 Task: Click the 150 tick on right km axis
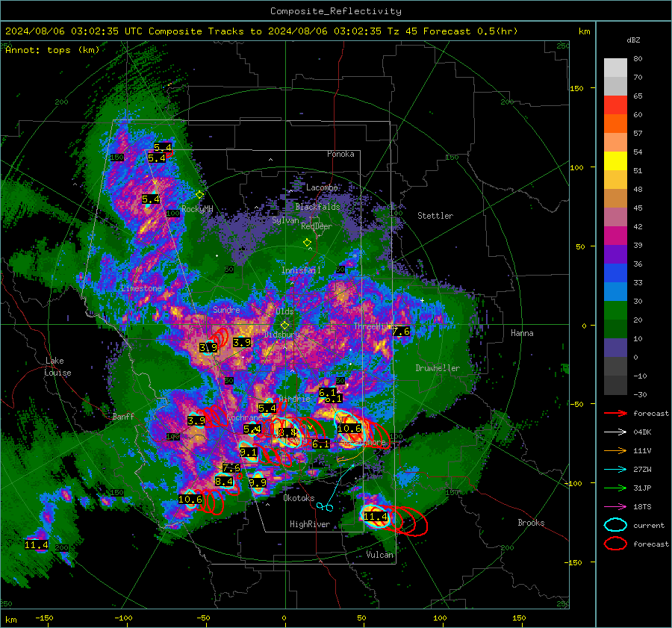576,88
